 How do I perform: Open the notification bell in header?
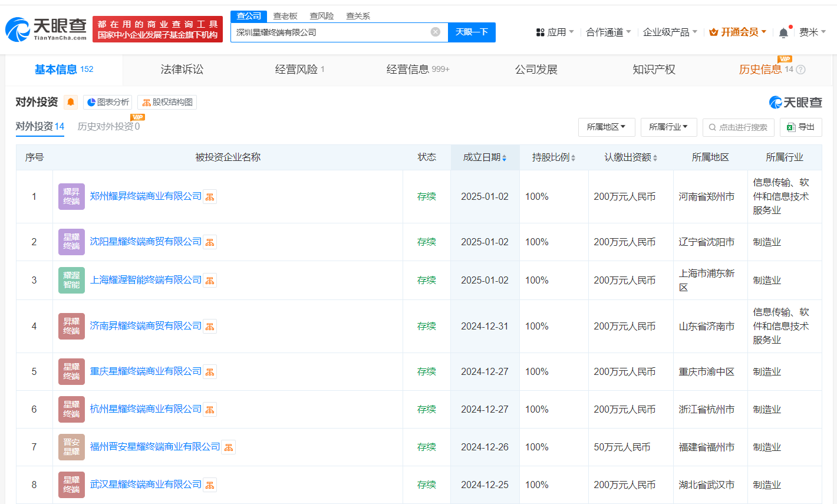783,32
